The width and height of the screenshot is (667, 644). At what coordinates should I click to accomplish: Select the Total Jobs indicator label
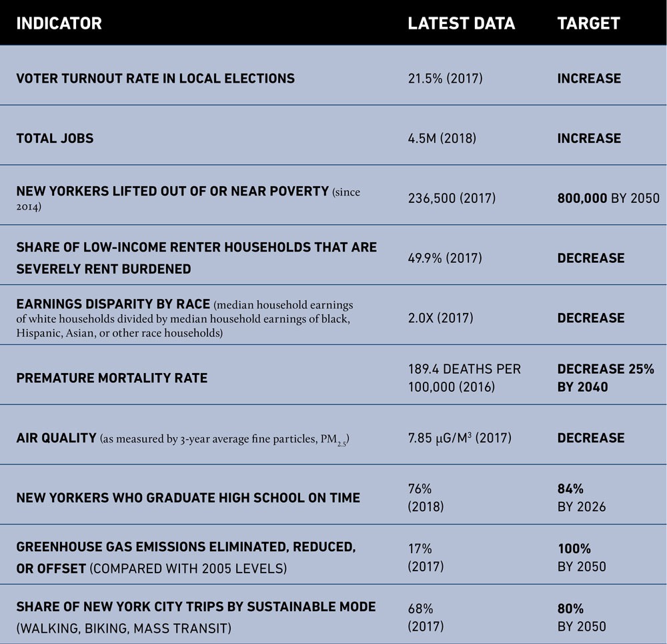[55, 138]
